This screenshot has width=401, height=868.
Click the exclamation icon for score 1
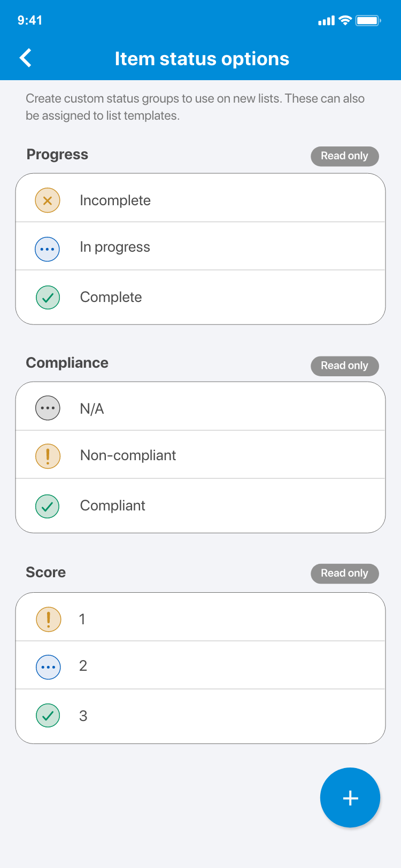[48, 619]
